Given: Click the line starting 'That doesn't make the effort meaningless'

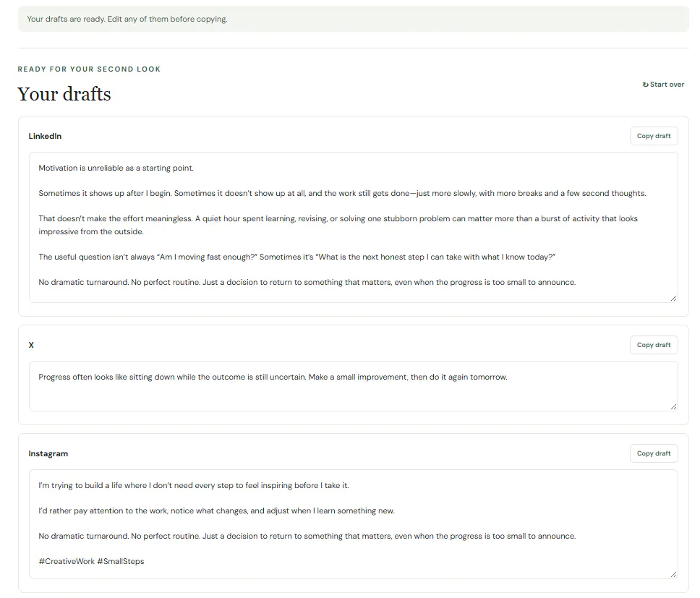Looking at the screenshot, I should point(338,226).
